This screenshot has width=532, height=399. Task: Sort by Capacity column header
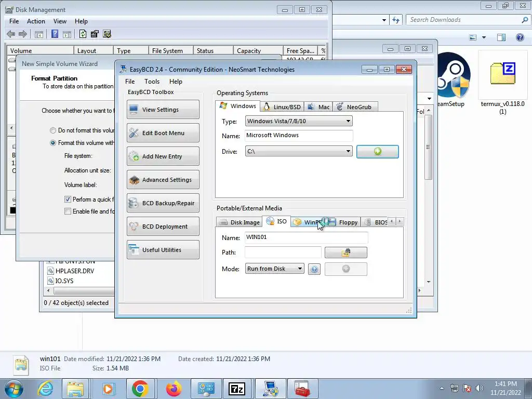258,50
